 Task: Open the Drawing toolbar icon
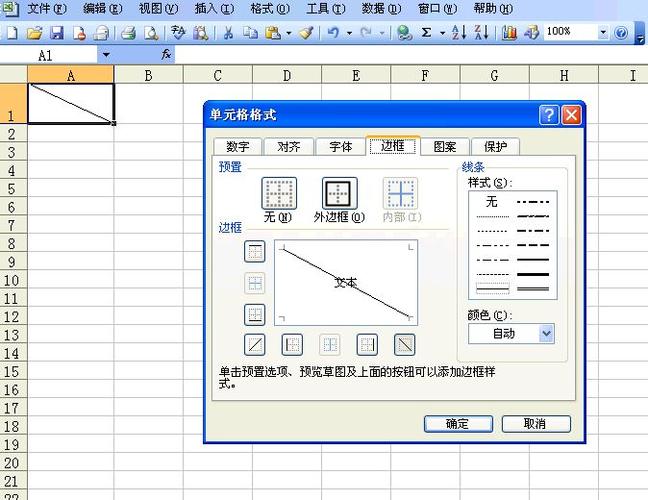coord(531,33)
